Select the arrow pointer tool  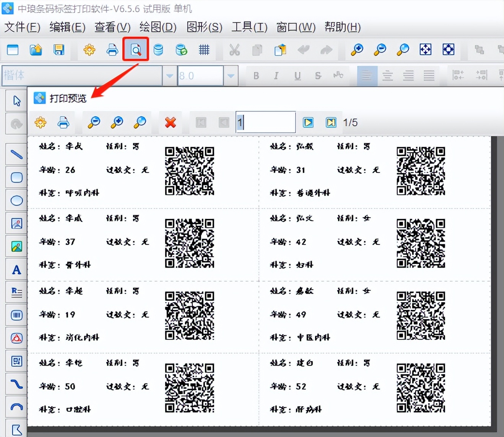click(x=16, y=101)
